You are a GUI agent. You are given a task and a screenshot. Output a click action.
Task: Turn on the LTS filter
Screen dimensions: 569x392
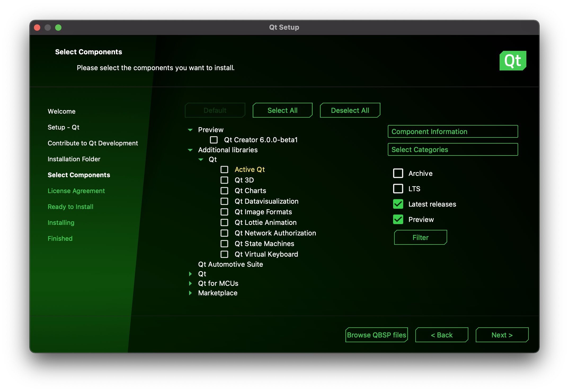tap(398, 189)
